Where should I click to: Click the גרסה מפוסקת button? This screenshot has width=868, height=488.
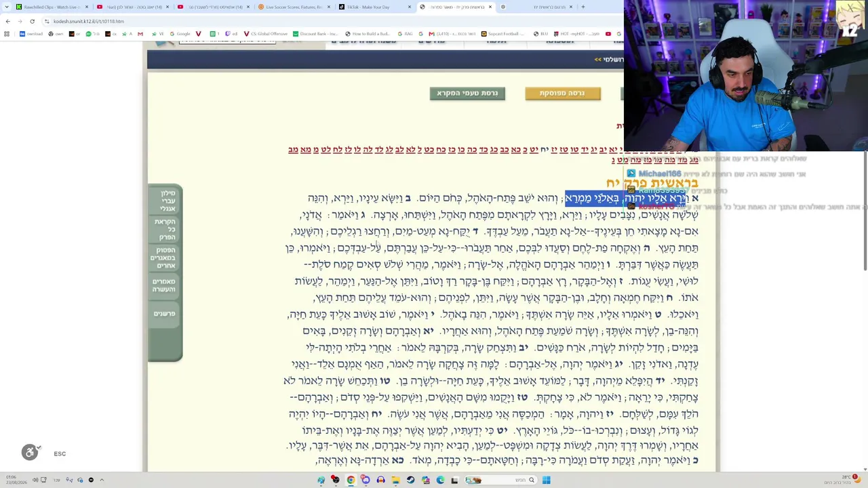562,94
